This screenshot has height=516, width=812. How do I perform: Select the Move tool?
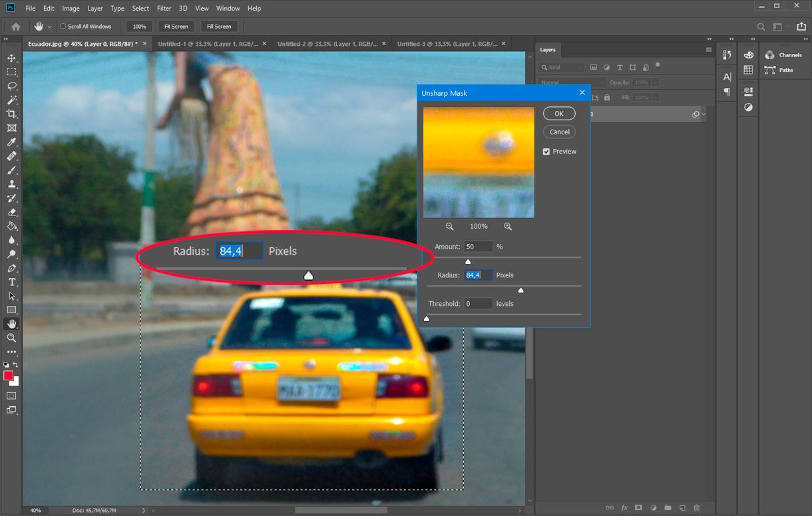tap(10, 58)
